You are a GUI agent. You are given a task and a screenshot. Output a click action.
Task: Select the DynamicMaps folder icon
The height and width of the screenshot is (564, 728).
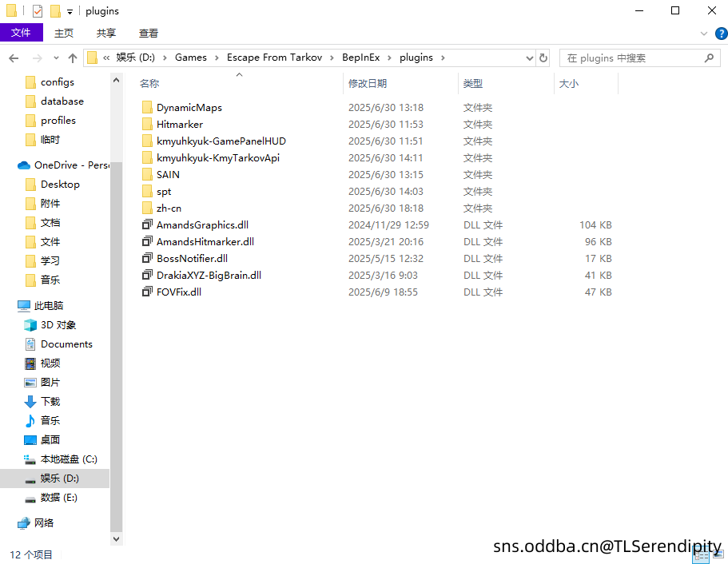147,108
